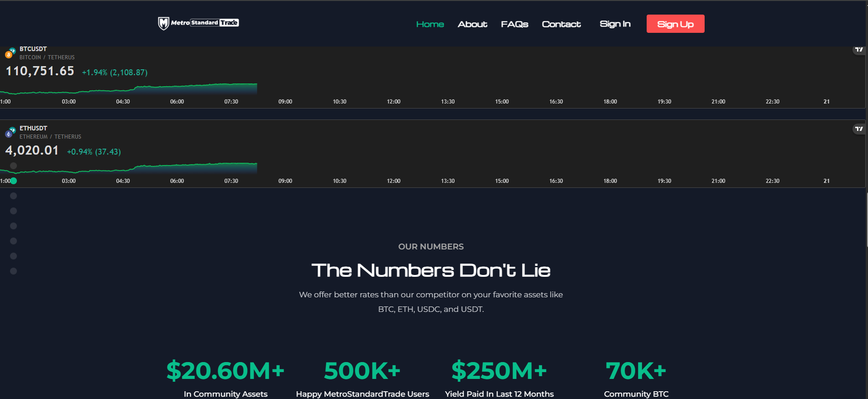Click the Sign In link
Screen dimensions: 868x399
615,24
